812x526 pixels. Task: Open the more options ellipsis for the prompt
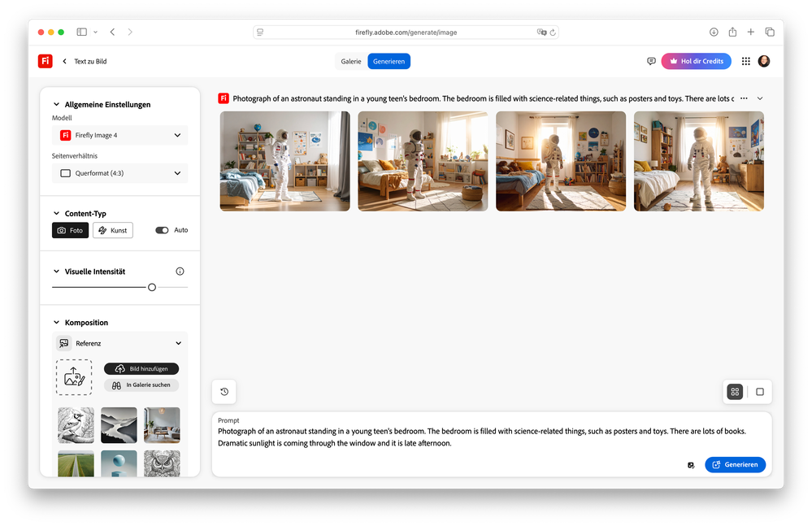[744, 98]
